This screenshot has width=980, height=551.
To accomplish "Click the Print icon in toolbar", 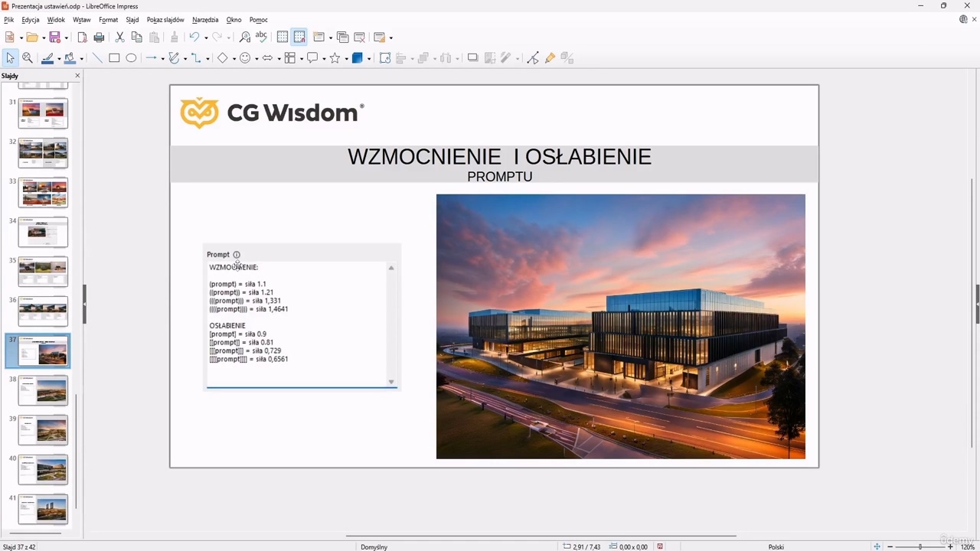I will tap(99, 37).
